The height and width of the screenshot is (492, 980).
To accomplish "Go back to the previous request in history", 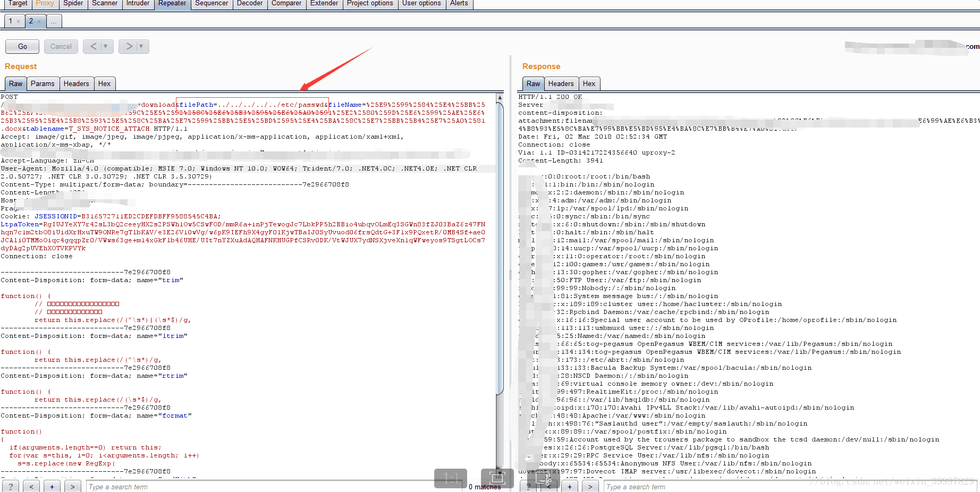I will (94, 47).
